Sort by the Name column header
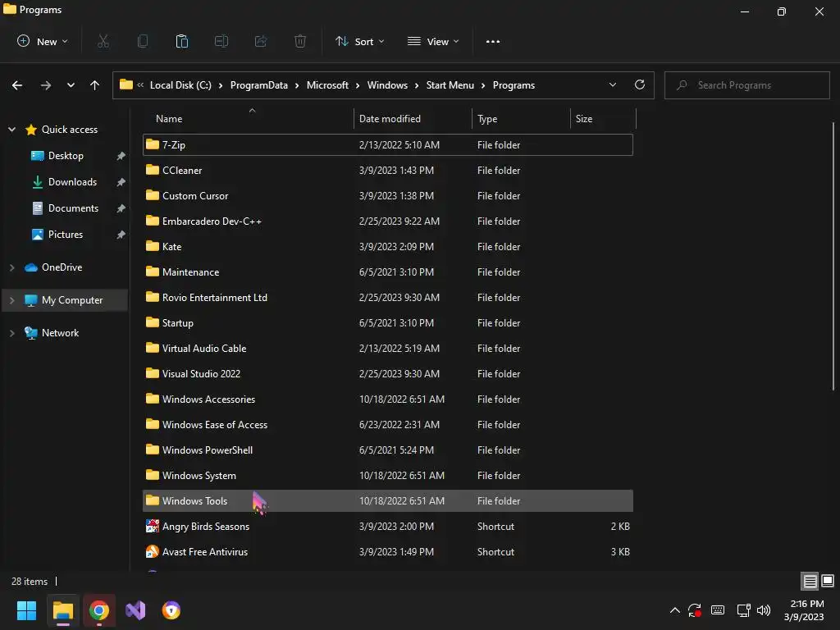The height and width of the screenshot is (630, 840). point(248,118)
